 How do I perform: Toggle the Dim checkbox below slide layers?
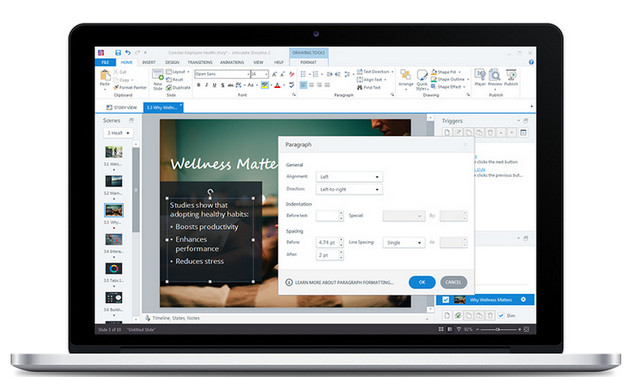pyautogui.click(x=501, y=315)
